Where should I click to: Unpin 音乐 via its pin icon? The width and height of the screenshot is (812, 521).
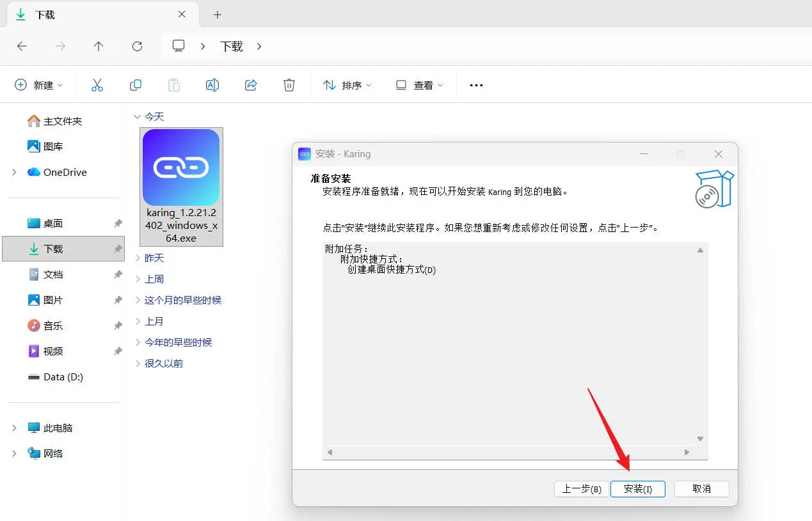[118, 325]
